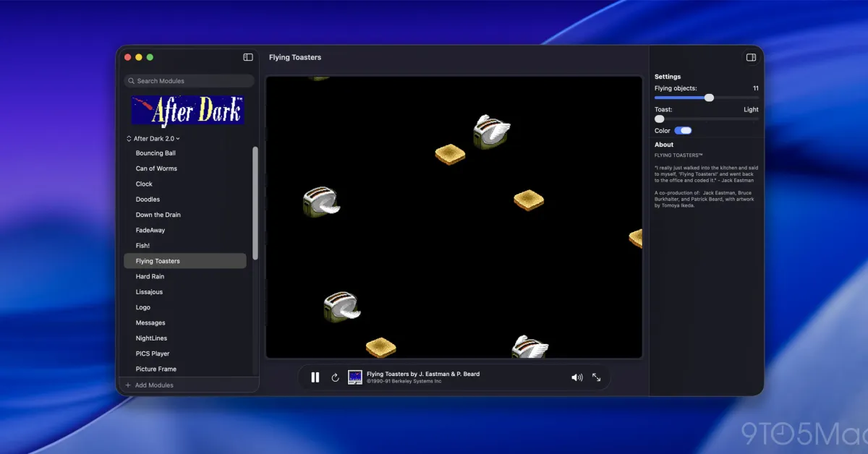The image size is (868, 454).
Task: Click the Flying objects slider
Action: (707, 98)
